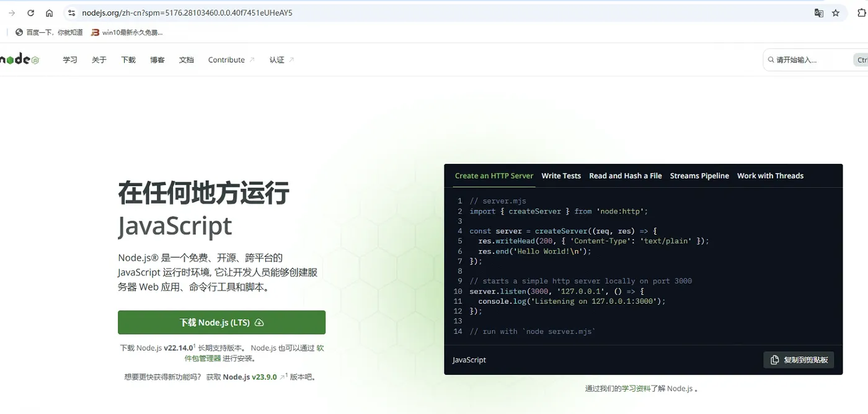Switch to Work with Threads tab
This screenshot has height=414, width=868.
click(x=770, y=176)
